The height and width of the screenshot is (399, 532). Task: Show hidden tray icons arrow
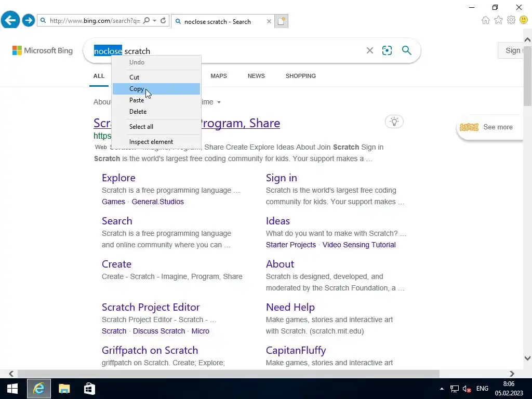[x=442, y=389]
